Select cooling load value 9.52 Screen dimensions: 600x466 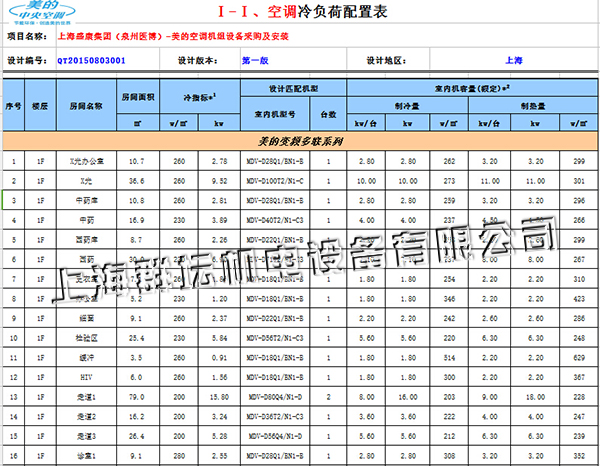(219, 181)
